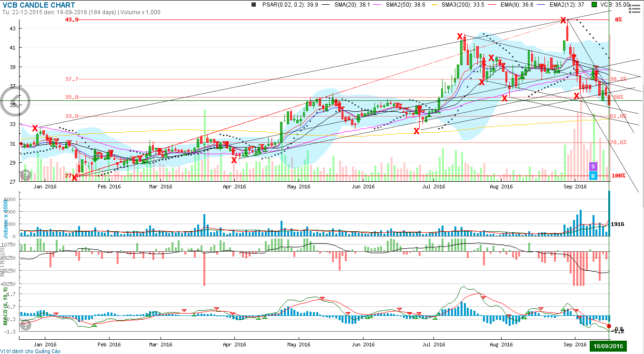Click the 33.8 Fibonacci price label

pyautogui.click(x=72, y=116)
